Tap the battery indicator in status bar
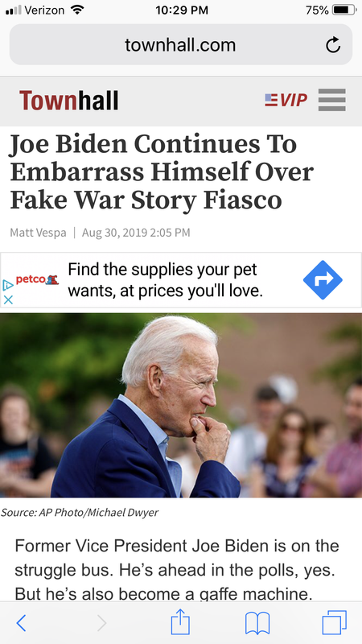 pyautogui.click(x=344, y=10)
